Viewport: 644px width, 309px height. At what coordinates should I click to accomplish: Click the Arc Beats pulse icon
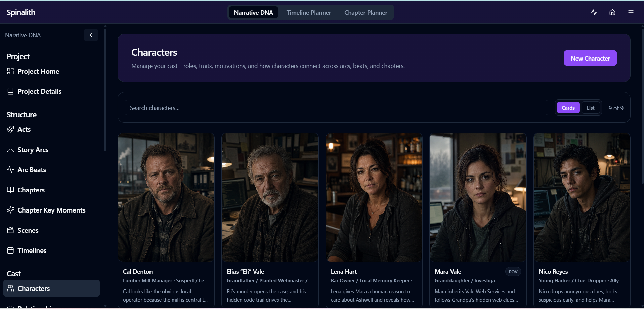10,169
